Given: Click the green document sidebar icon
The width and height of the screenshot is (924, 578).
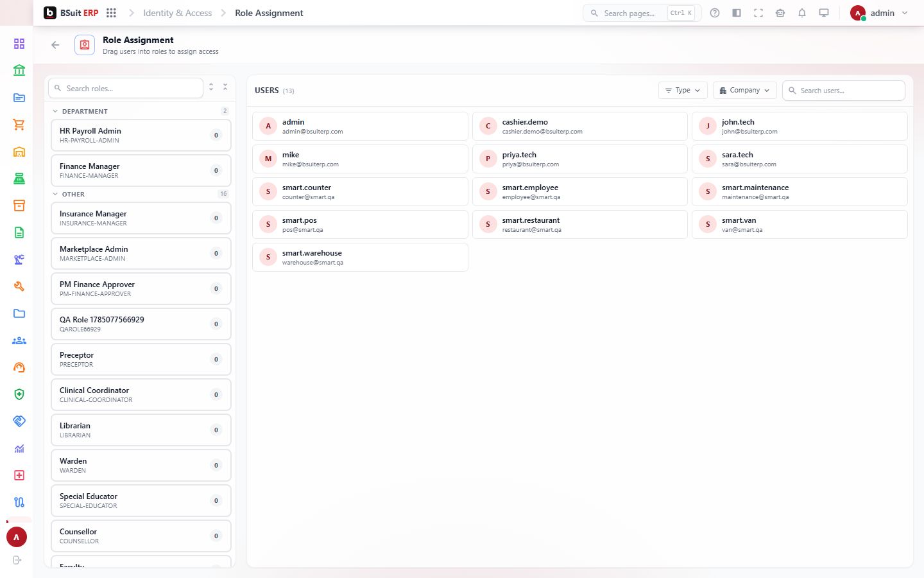Looking at the screenshot, I should (19, 232).
